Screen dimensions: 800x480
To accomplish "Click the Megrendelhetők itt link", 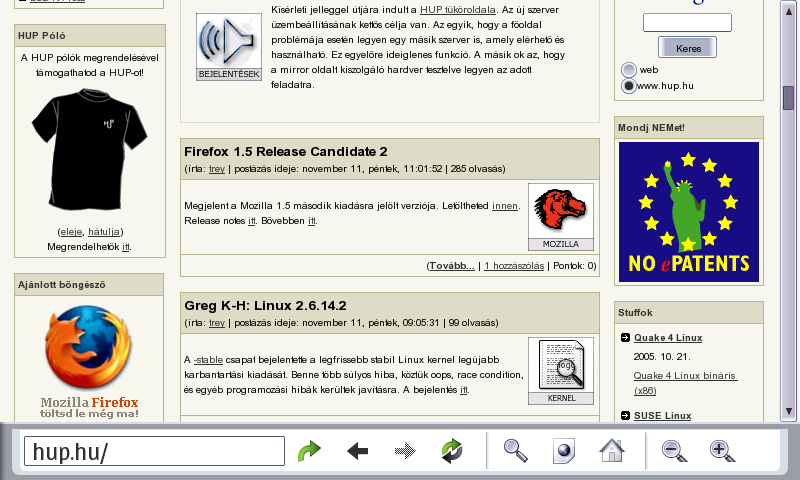I will (x=126, y=247).
